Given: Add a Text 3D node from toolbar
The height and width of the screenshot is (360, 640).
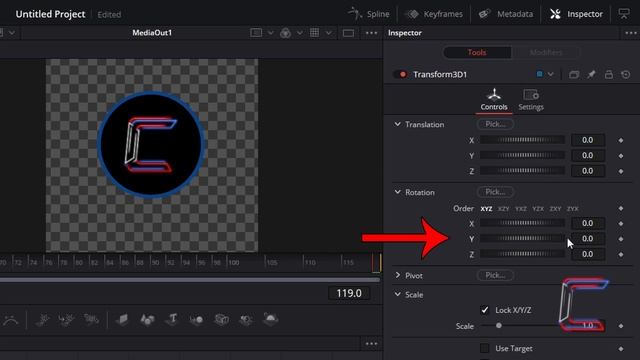Looking at the screenshot, I should pyautogui.click(x=172, y=320).
